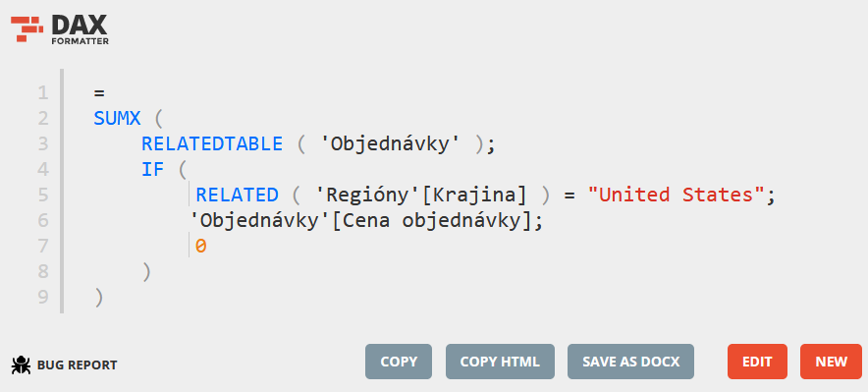Click the "United States" string literal
This screenshot has height=392, width=868.
pyautogui.click(x=677, y=195)
